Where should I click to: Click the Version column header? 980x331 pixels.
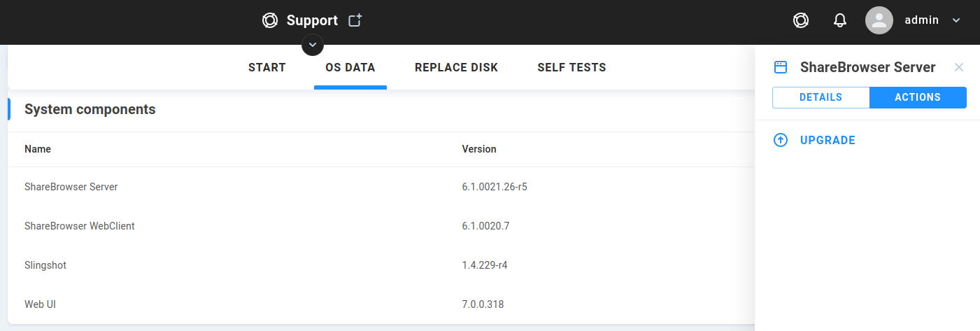click(479, 149)
